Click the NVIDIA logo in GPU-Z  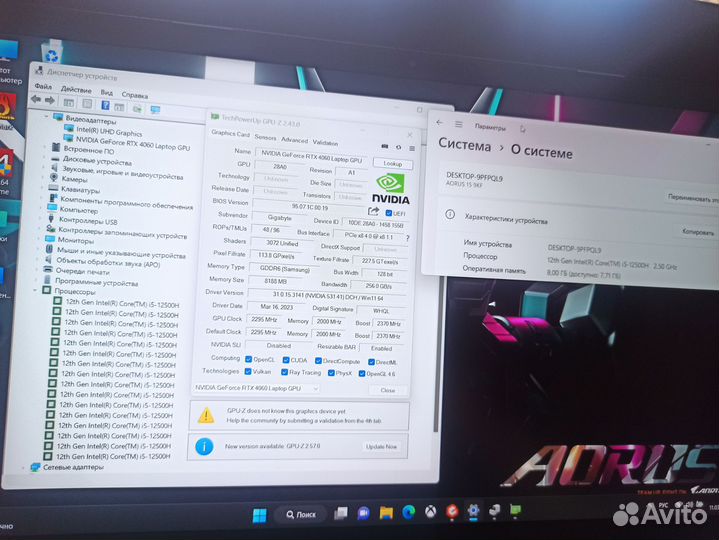391,188
